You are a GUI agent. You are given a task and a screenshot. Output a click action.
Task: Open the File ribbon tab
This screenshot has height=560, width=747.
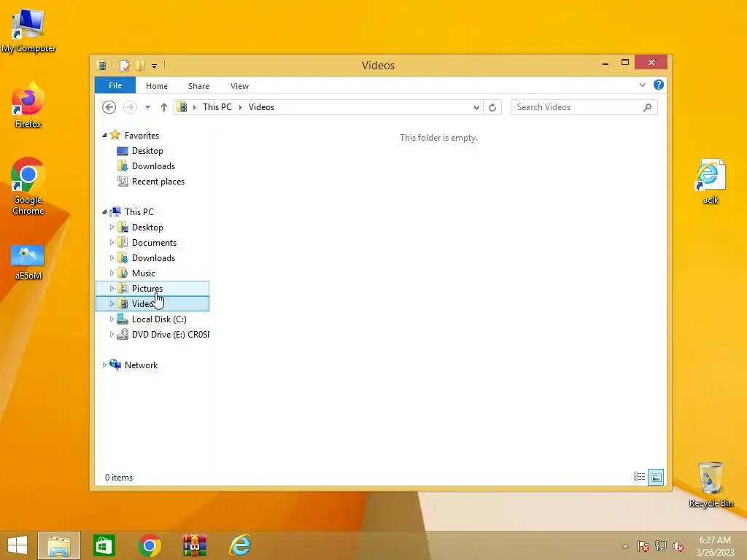pos(115,85)
